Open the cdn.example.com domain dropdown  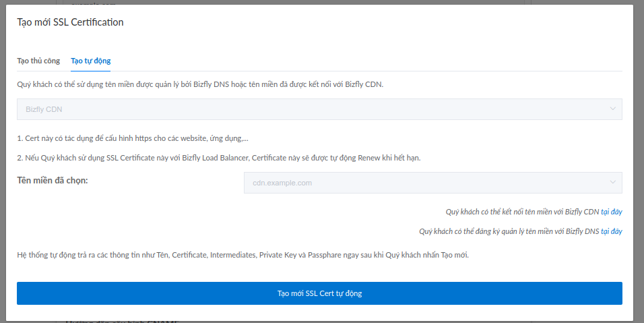tap(433, 183)
